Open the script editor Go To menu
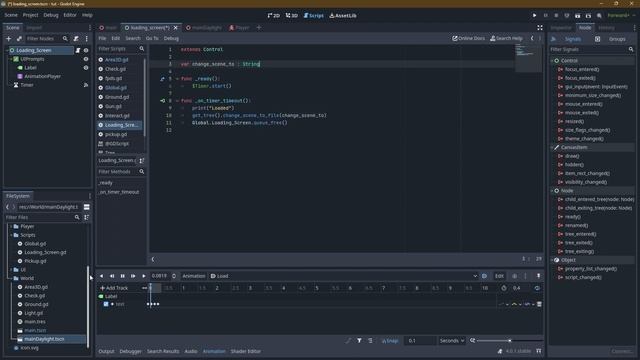The height and width of the screenshot is (360, 640). click(152, 38)
